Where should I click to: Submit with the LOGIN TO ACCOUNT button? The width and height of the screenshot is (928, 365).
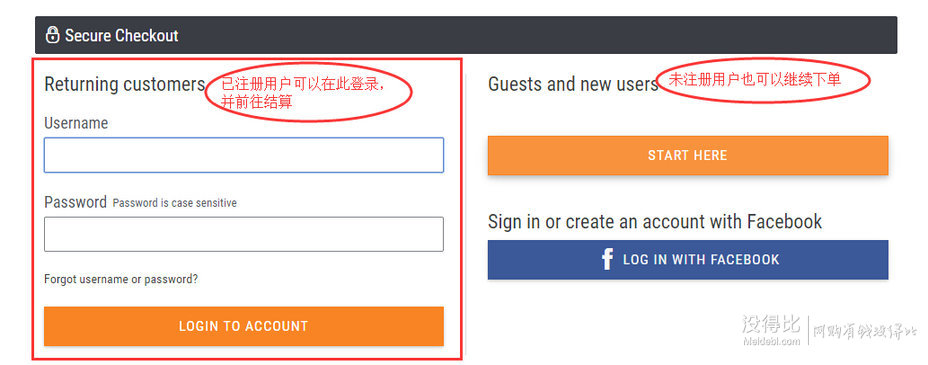click(244, 326)
